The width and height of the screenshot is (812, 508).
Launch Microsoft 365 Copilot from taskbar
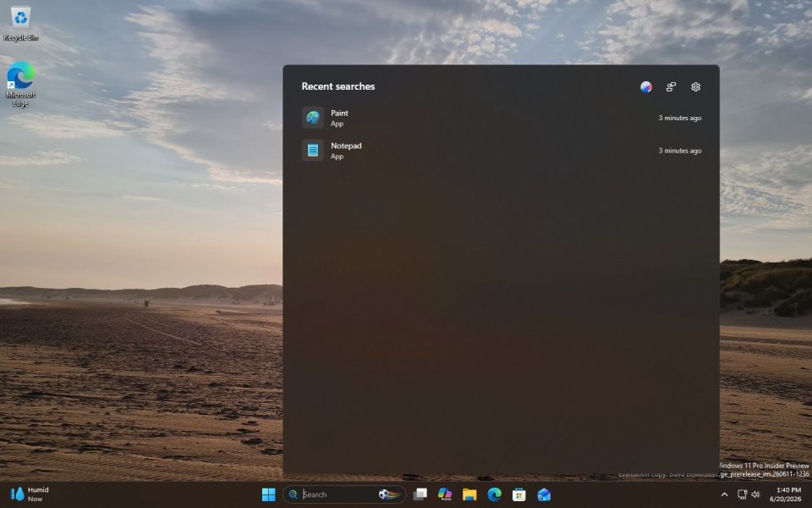445,494
